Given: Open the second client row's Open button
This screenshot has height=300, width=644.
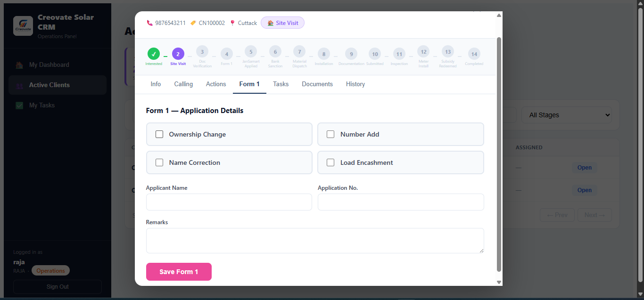Looking at the screenshot, I should pyautogui.click(x=584, y=190).
